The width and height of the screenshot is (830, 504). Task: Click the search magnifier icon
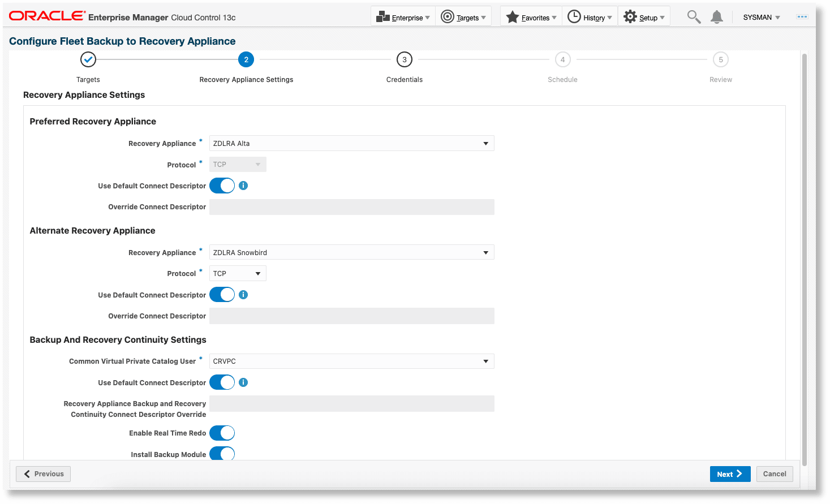693,16
